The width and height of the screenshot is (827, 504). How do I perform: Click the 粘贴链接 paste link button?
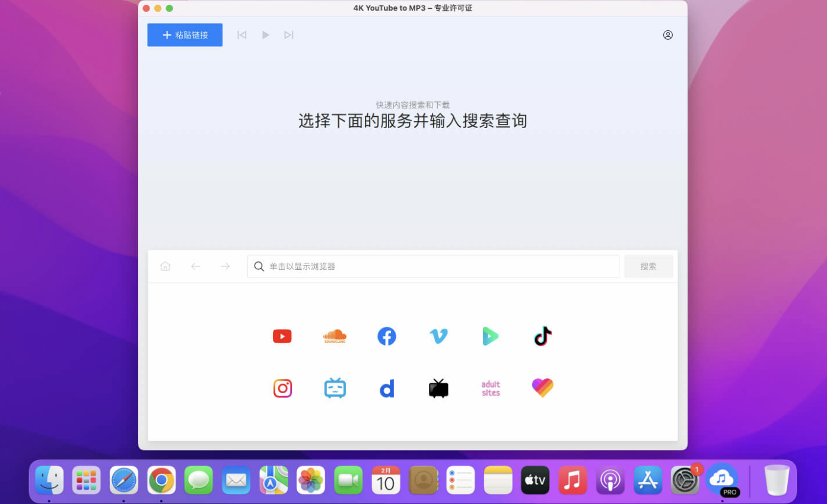pyautogui.click(x=185, y=35)
